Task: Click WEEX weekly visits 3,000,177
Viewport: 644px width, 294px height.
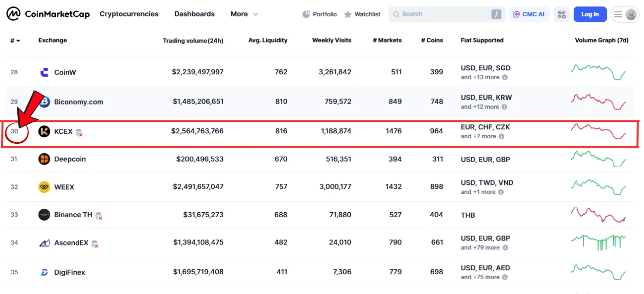Action: [335, 187]
